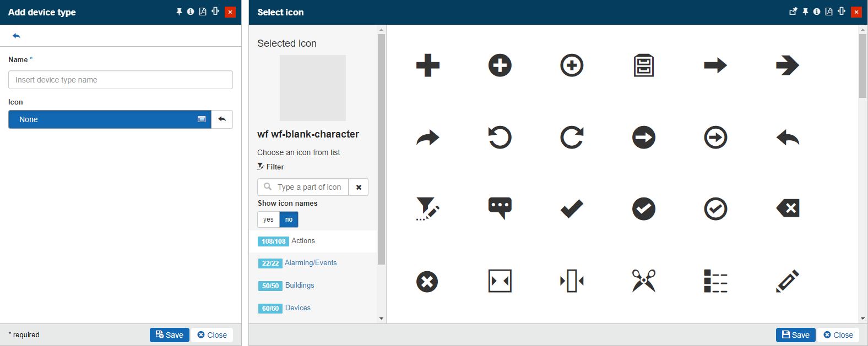
Task: Open the None icon selector
Action: (x=110, y=119)
